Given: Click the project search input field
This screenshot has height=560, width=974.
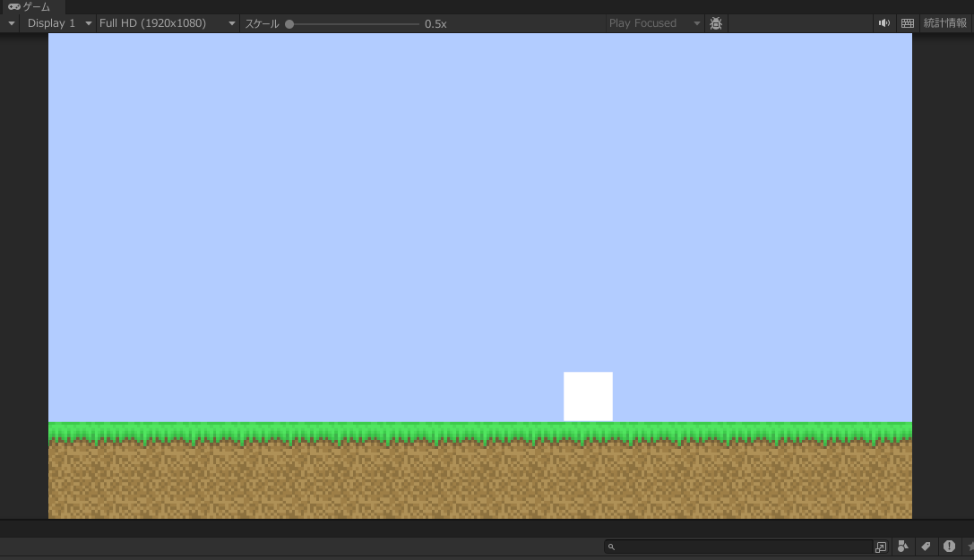Looking at the screenshot, I should coord(738,547).
